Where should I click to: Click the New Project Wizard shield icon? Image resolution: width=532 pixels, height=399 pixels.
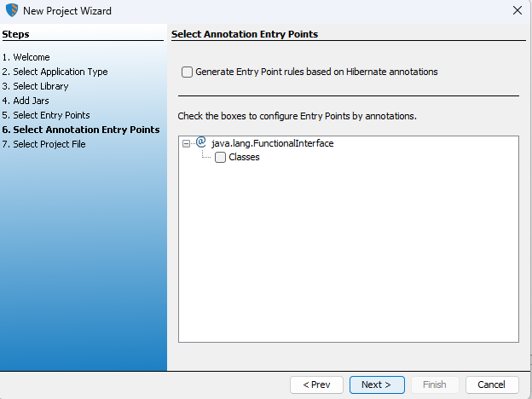[x=12, y=10]
